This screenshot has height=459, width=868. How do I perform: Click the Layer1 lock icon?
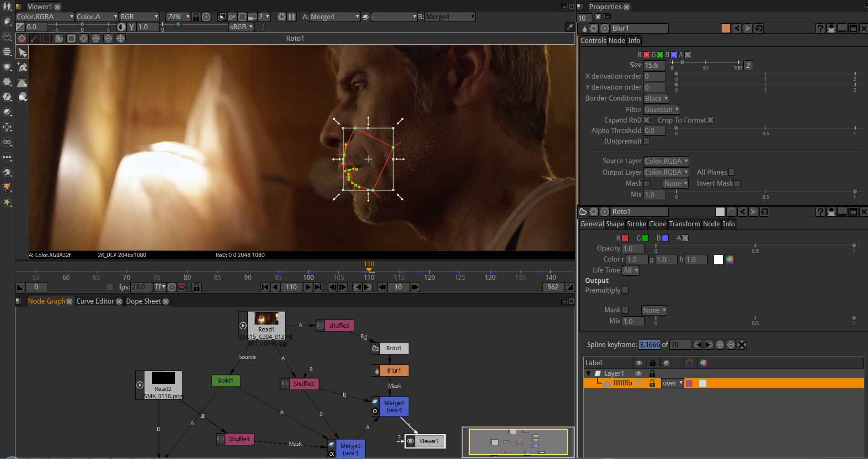pyautogui.click(x=652, y=374)
